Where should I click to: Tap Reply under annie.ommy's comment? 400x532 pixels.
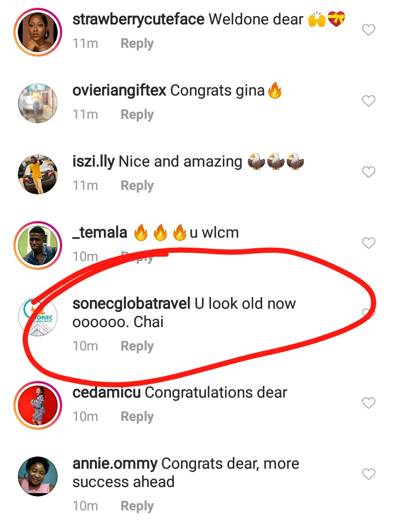(x=137, y=506)
